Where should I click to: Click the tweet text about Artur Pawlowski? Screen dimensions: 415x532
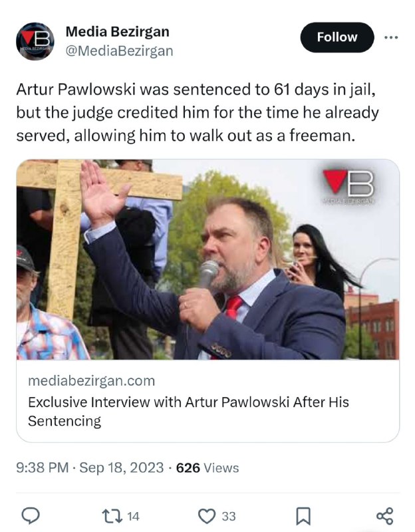[x=197, y=112]
